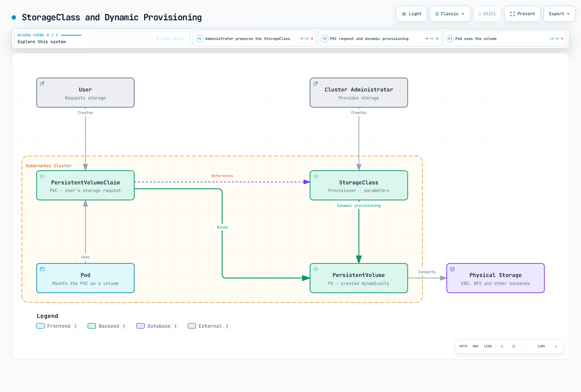Select the Pod node
This screenshot has width=581, height=392.
coord(85,278)
